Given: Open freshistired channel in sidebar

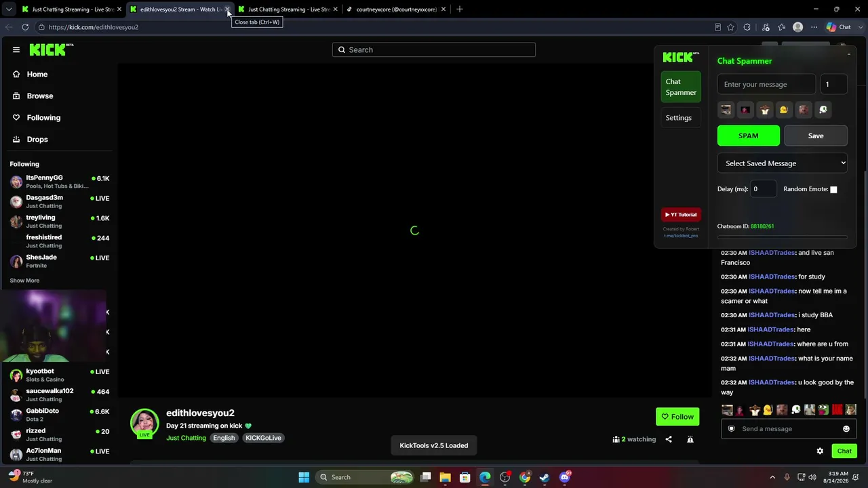Looking at the screenshot, I should (x=60, y=241).
